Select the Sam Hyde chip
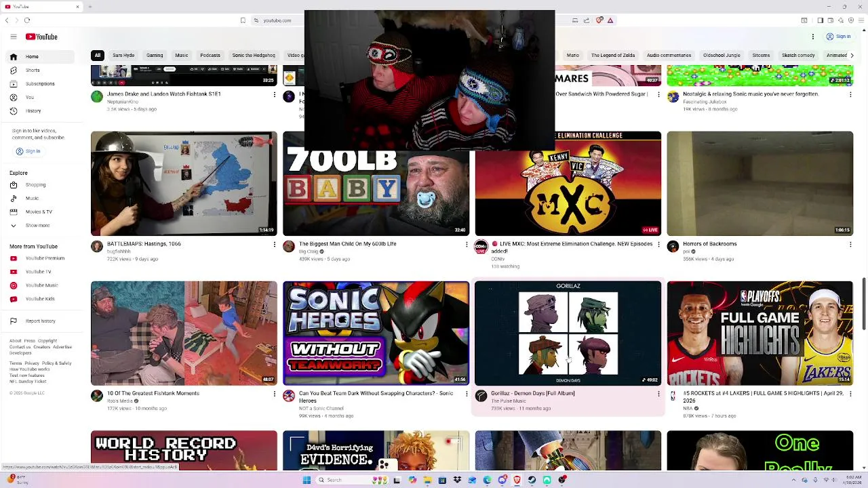 click(x=123, y=55)
